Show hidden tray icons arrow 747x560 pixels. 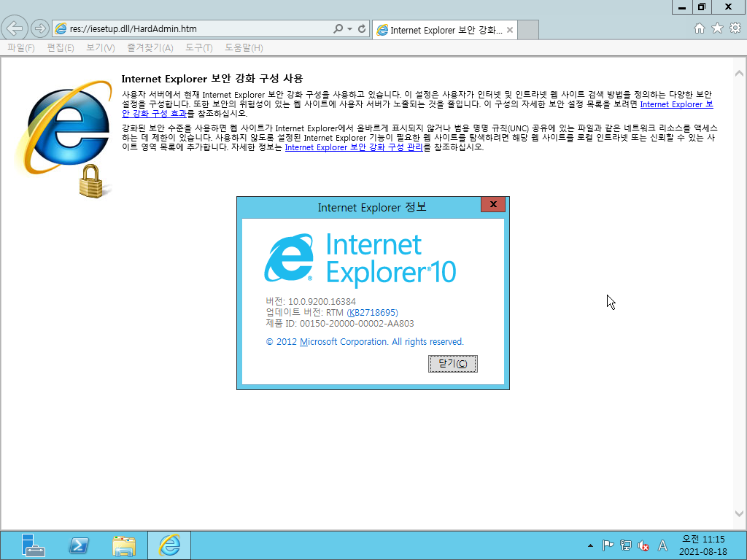coord(590,545)
